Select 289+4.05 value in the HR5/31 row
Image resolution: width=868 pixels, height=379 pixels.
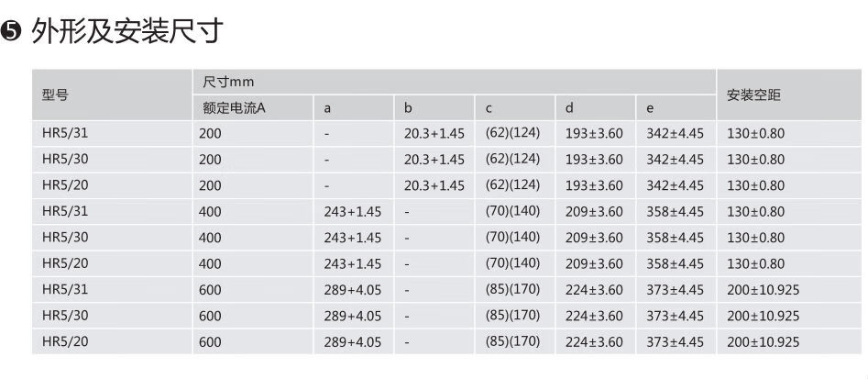(353, 290)
